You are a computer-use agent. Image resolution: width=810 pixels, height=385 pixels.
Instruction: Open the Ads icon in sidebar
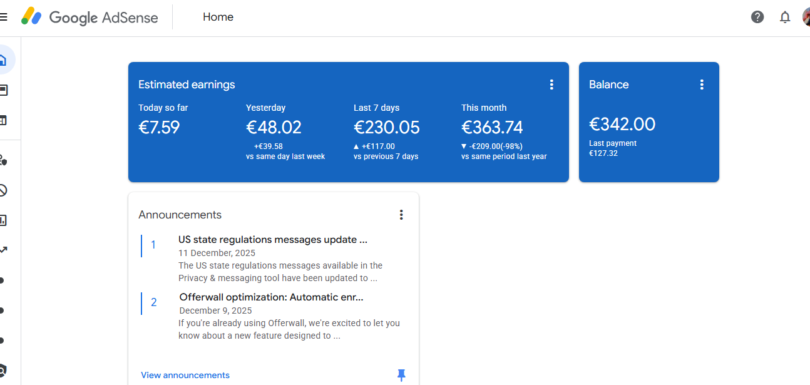coord(3,90)
